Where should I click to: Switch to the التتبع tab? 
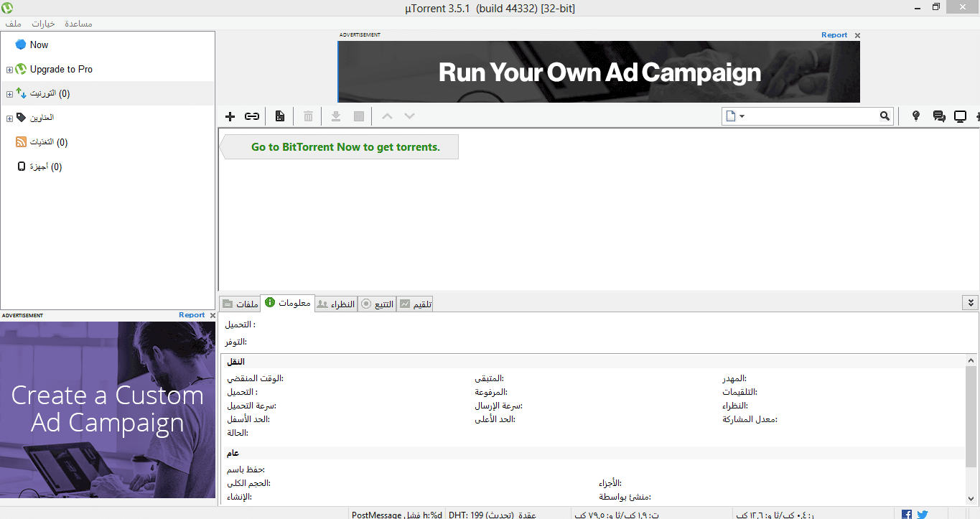click(x=377, y=304)
